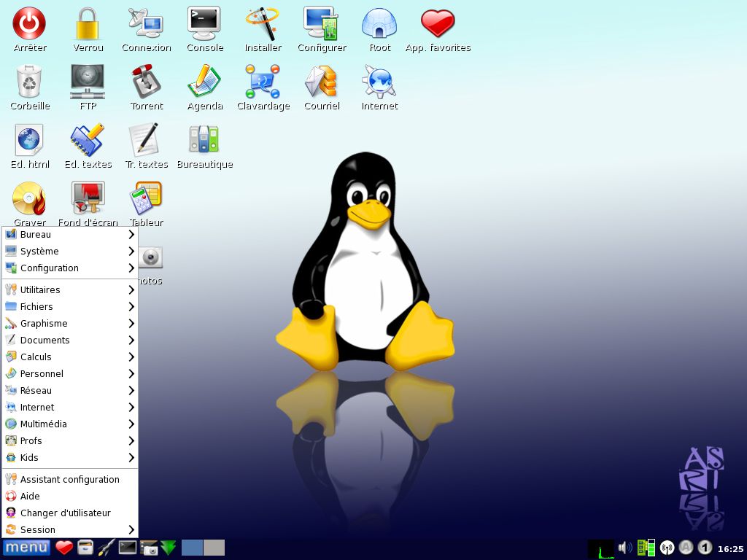The height and width of the screenshot is (560, 747).
Task: Expand the Réseau submenu arrow
Action: tap(131, 391)
